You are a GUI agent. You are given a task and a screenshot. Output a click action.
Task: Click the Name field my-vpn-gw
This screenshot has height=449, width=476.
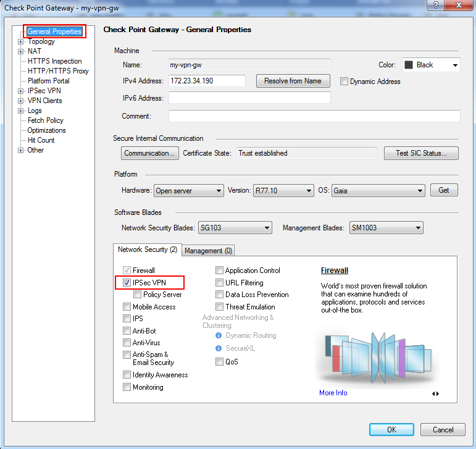tap(249, 65)
